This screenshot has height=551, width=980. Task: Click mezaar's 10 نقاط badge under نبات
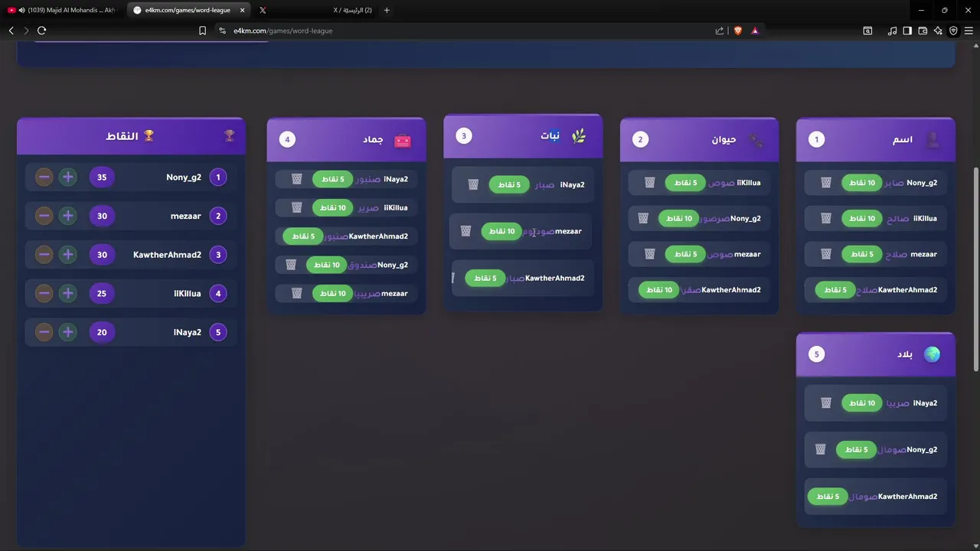click(x=502, y=231)
